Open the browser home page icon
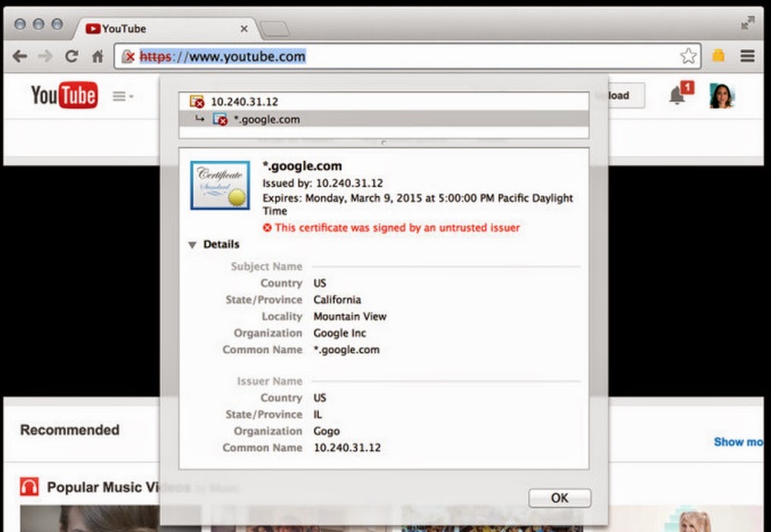 98,56
